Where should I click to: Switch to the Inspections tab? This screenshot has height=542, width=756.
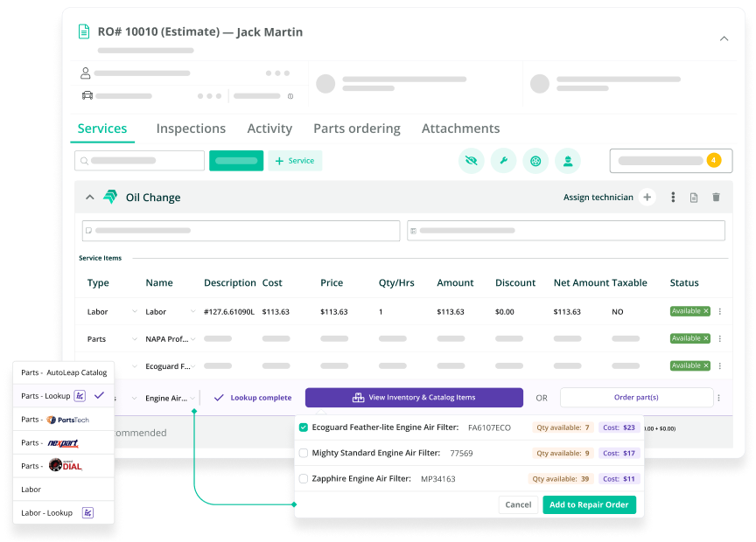coord(191,129)
